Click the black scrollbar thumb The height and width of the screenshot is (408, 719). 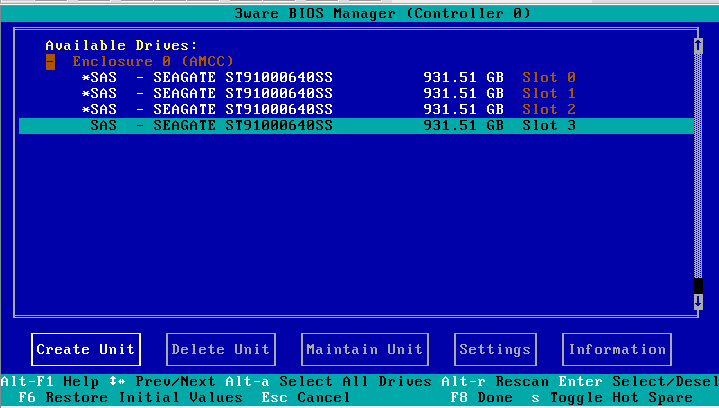click(697, 286)
